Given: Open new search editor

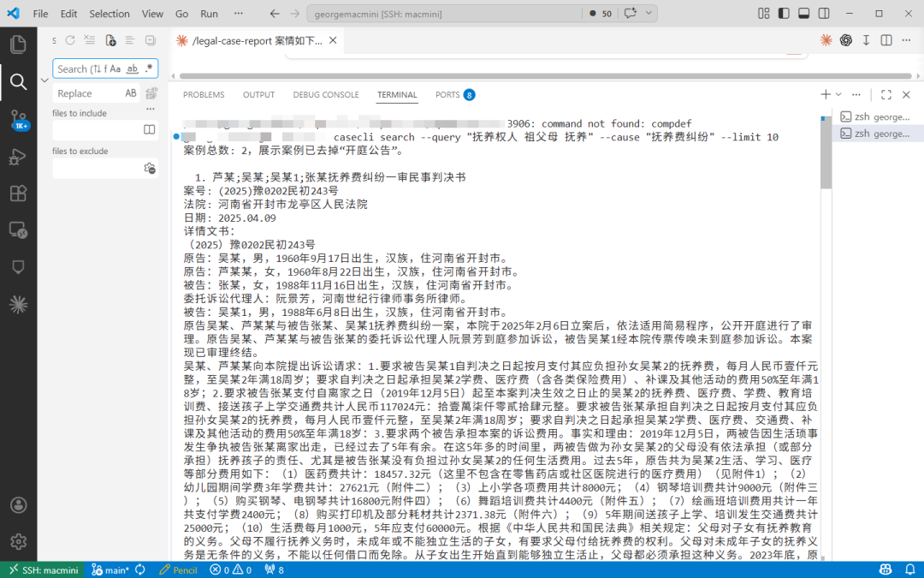Looking at the screenshot, I should [110, 40].
